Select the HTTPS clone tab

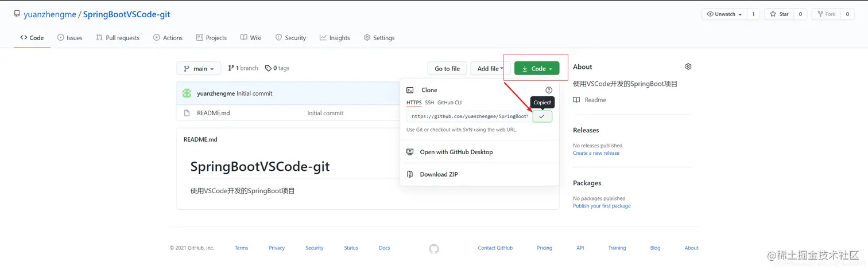coord(414,103)
